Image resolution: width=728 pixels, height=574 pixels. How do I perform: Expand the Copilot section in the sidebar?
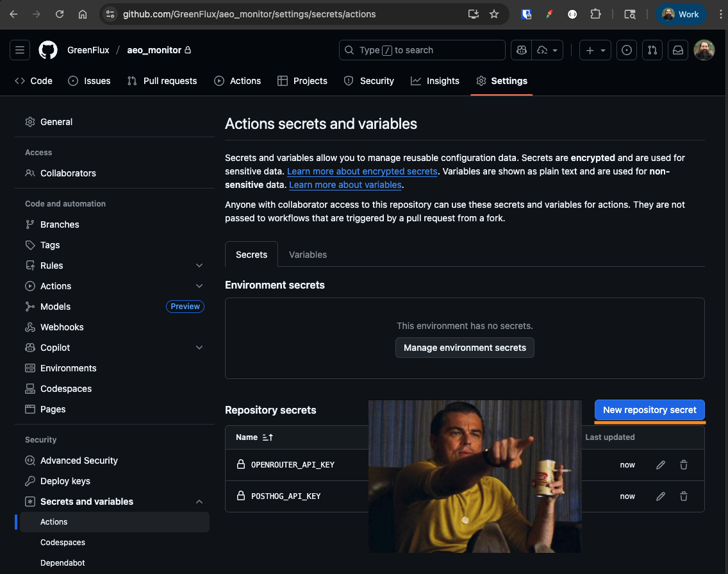pos(199,347)
